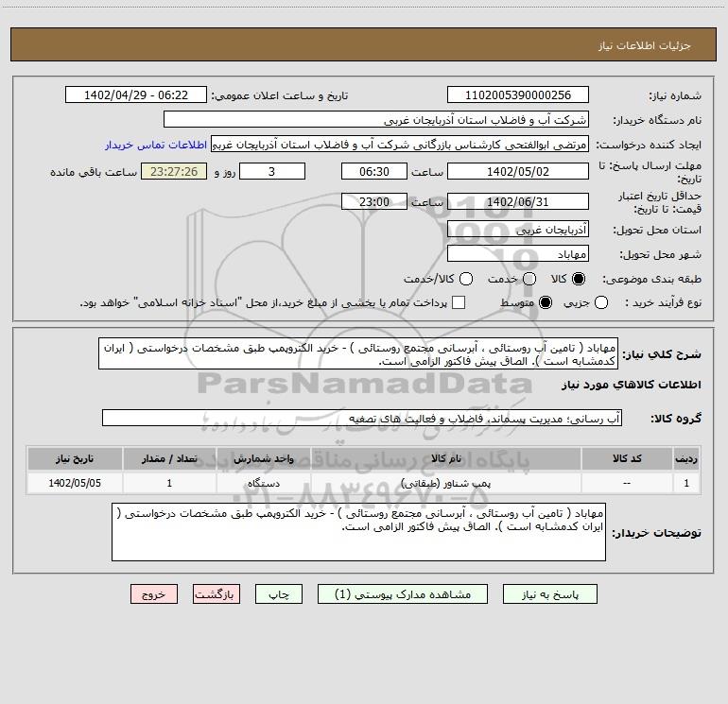Select the کالا/خدمت radio button
The image size is (728, 704).
(466, 279)
